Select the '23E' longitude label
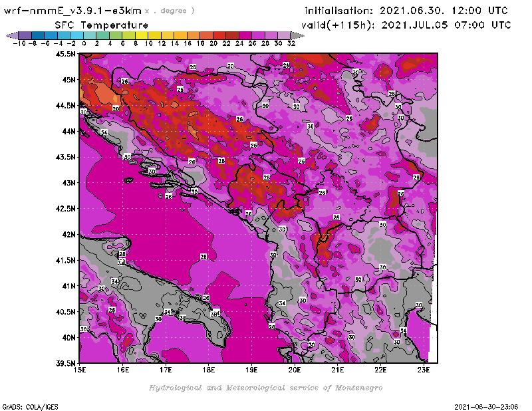The width and height of the screenshot is (532, 411). (424, 370)
